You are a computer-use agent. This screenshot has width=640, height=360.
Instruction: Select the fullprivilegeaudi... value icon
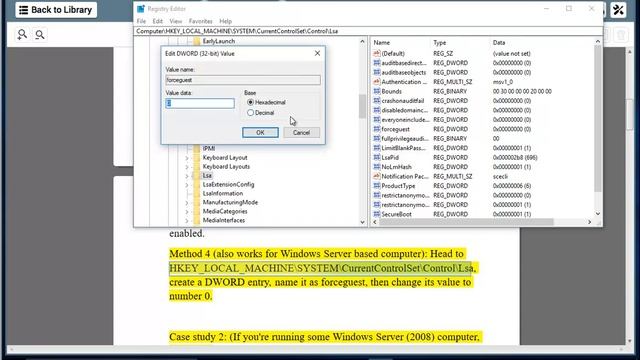pyautogui.click(x=377, y=138)
